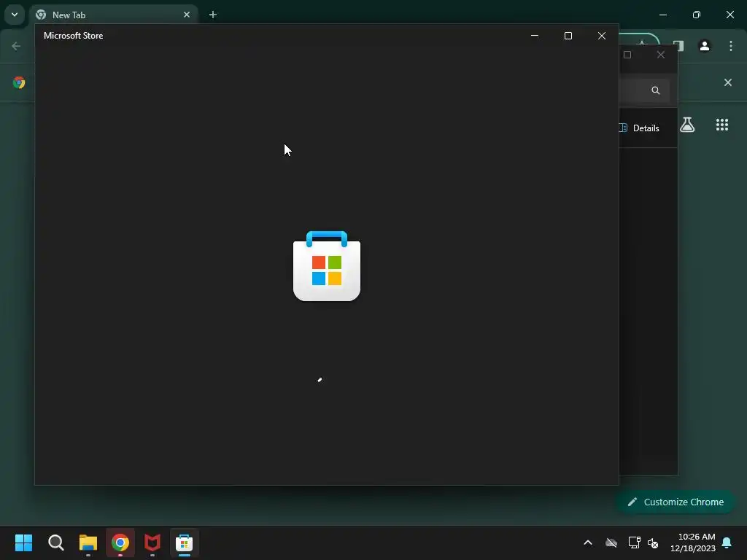
Task: Open clock showing 10:26 AM
Action: (x=693, y=542)
